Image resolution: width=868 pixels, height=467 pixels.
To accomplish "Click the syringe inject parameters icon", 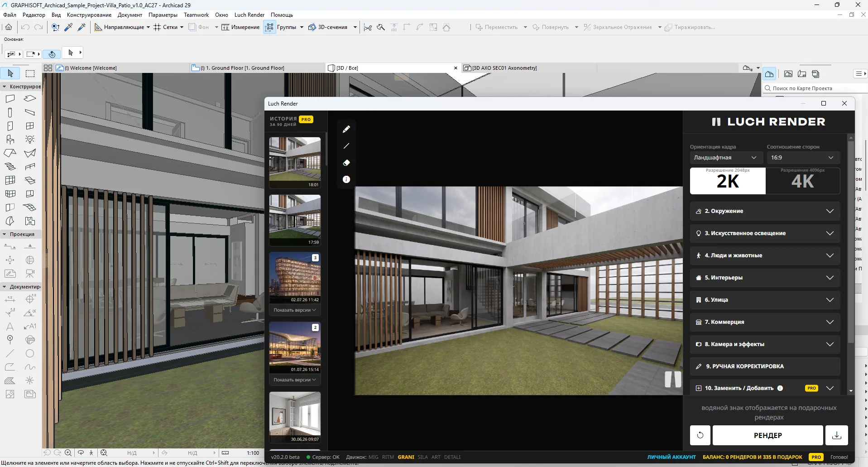I will click(x=82, y=27).
